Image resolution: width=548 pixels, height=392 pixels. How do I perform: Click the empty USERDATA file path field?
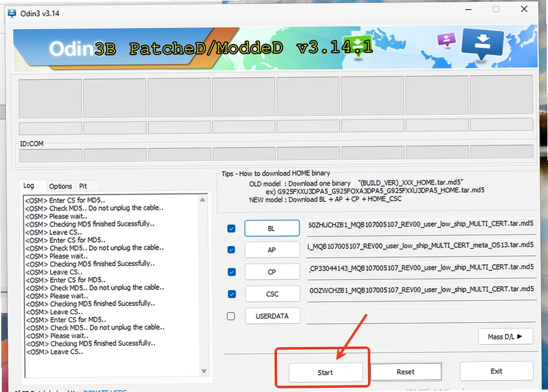click(x=421, y=314)
